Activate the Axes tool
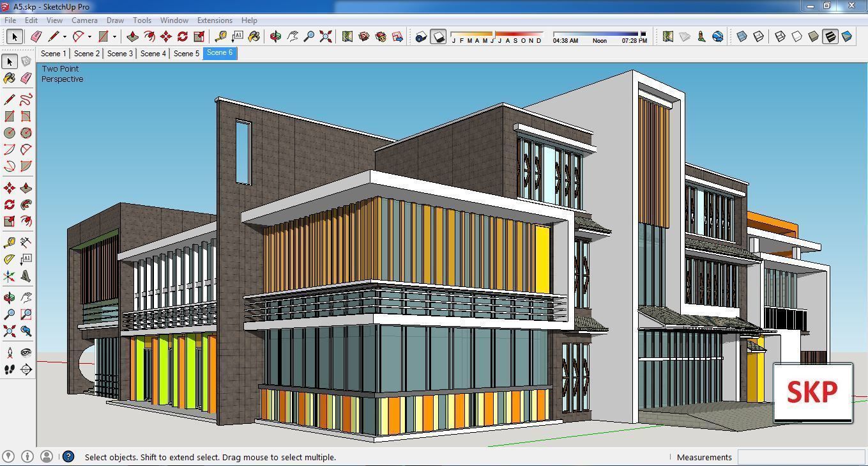The image size is (868, 466). click(x=9, y=276)
